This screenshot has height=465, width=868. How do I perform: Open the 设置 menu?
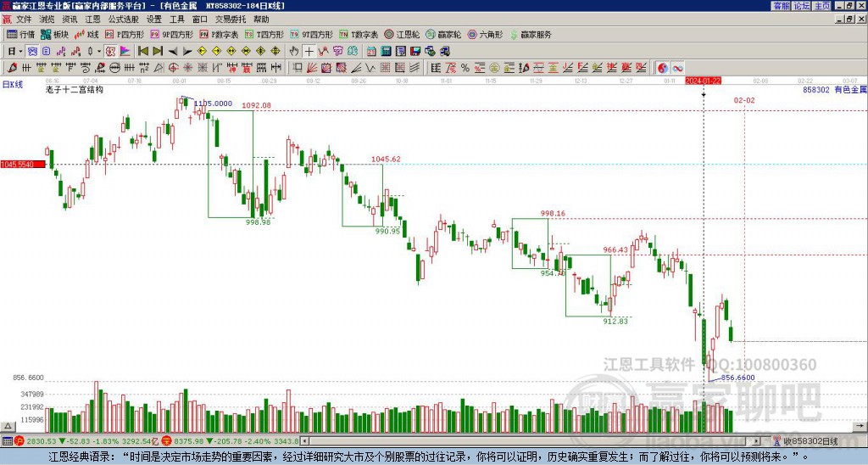(x=154, y=20)
